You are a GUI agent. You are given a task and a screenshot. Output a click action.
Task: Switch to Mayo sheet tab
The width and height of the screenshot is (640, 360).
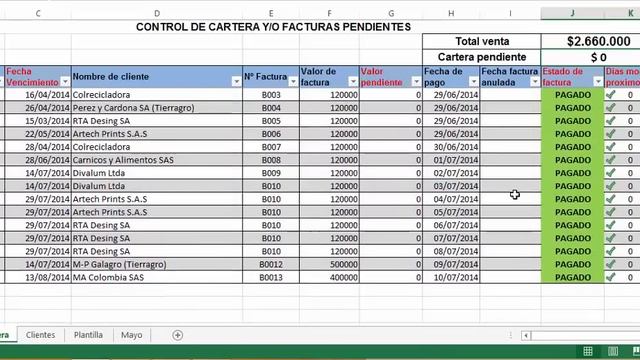coord(131,335)
